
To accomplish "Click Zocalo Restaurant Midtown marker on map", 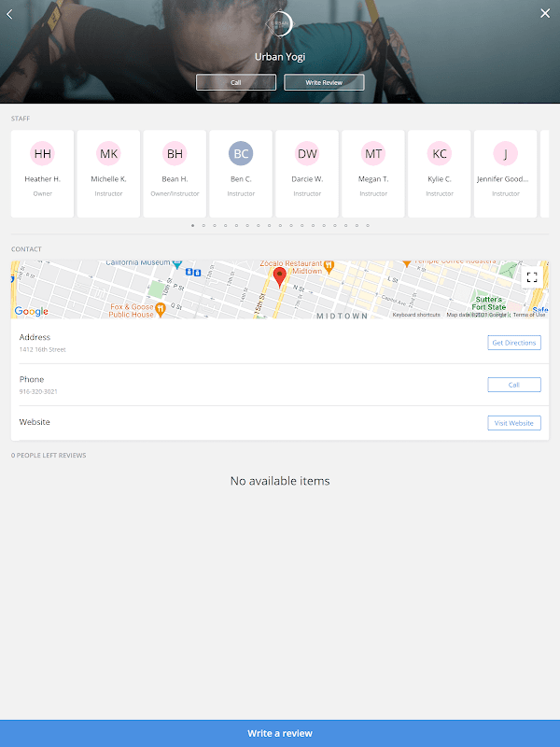I will pyautogui.click(x=329, y=267).
